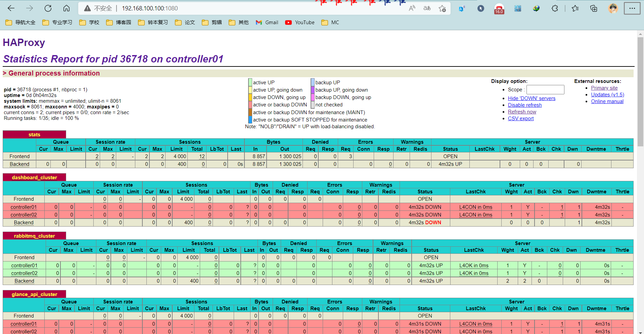
Task: Open the MC bookmark folder
Action: click(330, 22)
